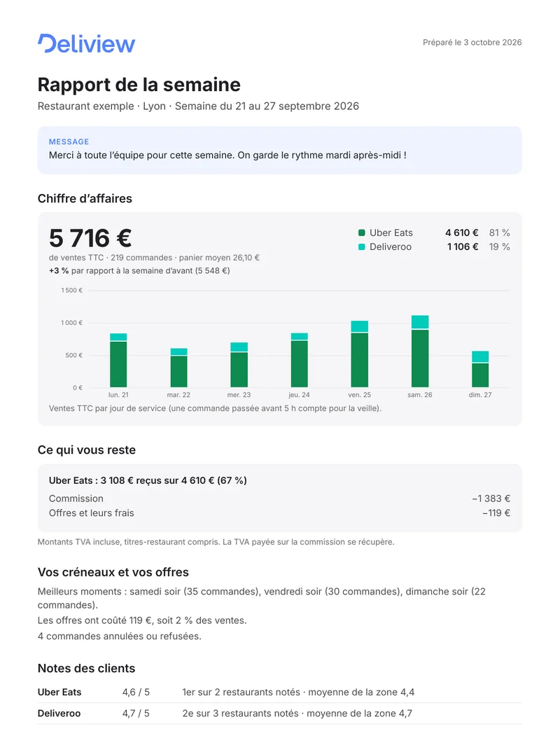Click the 'mer. 23' bar in the chart
The width and height of the screenshot is (560, 736).
(x=239, y=365)
